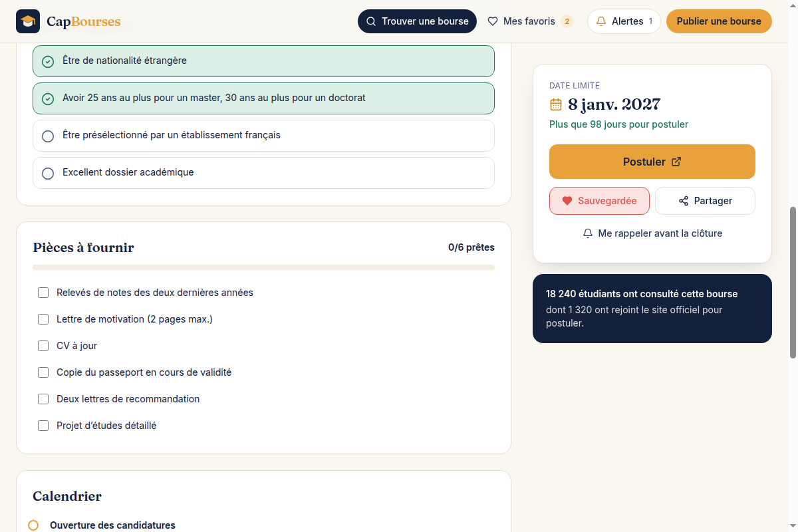Mark 'Copie du passeport' as ready
Viewport: 798px width, 532px height.
(x=43, y=372)
